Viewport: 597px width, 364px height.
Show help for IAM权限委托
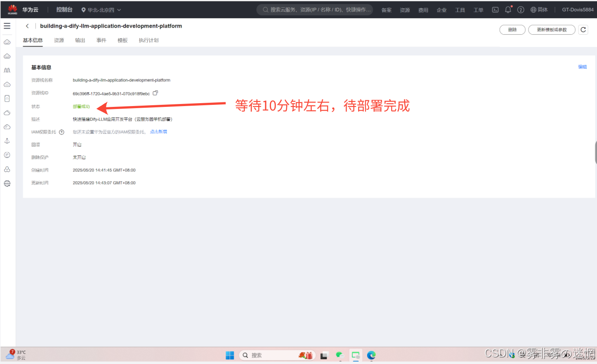tap(61, 132)
